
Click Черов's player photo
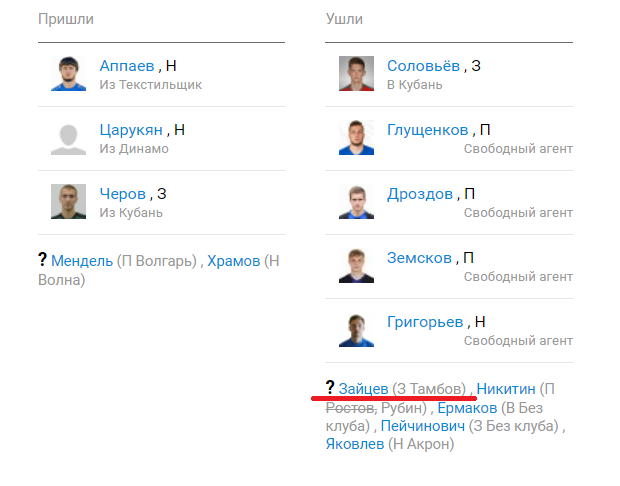coord(68,202)
